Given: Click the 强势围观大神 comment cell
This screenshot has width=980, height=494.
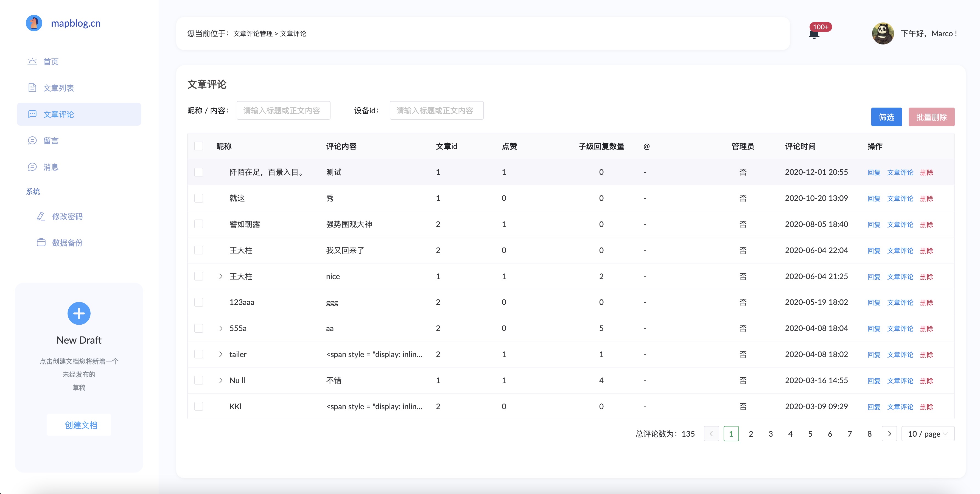Looking at the screenshot, I should (x=349, y=224).
